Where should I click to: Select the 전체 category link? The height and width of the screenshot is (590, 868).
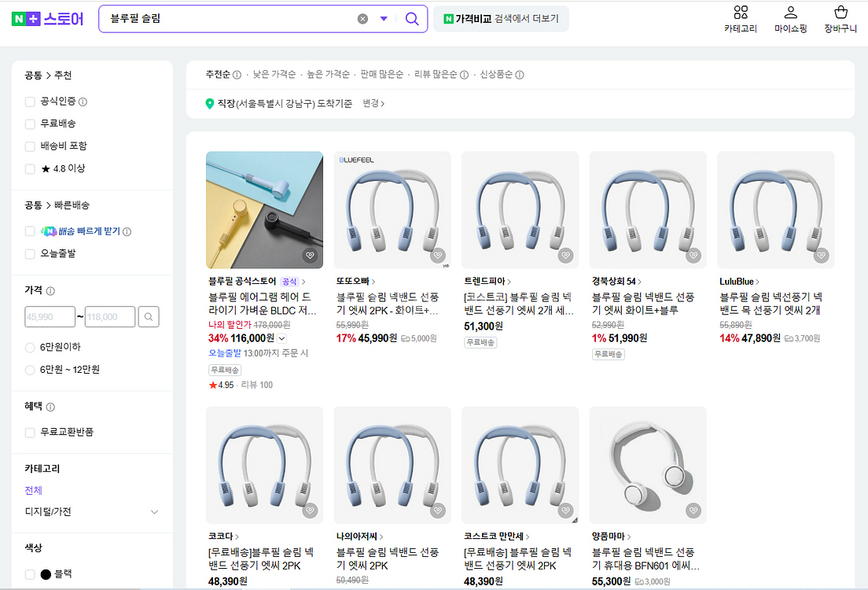tap(33, 490)
